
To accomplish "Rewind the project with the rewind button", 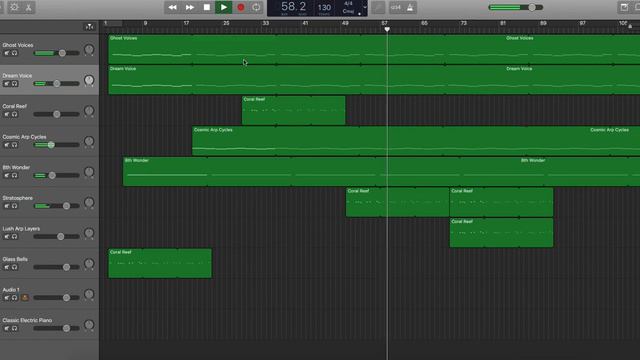I will 173,7.
